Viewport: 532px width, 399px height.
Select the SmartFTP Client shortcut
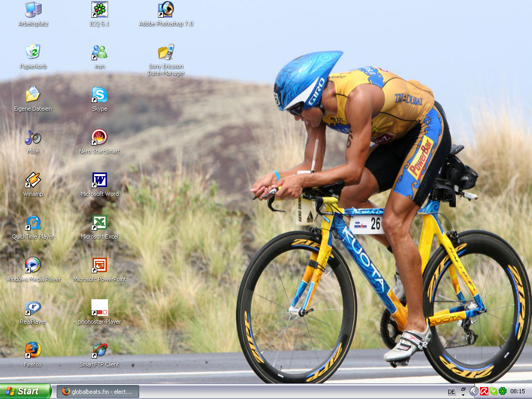(x=99, y=350)
